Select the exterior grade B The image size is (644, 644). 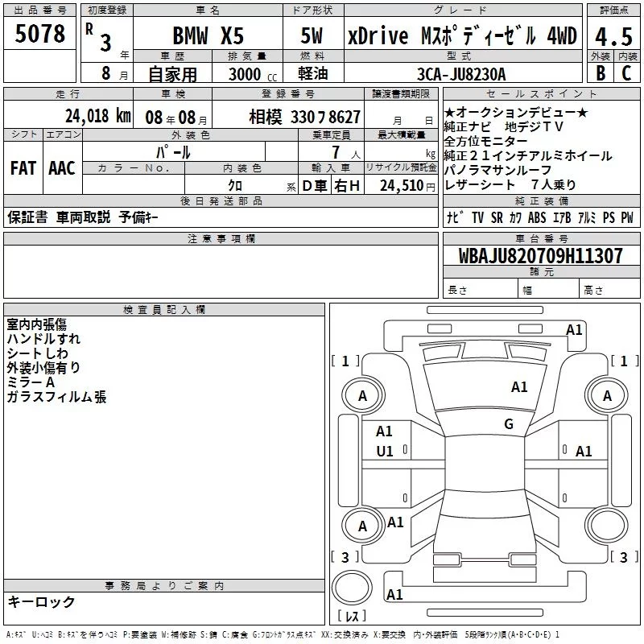(x=601, y=72)
